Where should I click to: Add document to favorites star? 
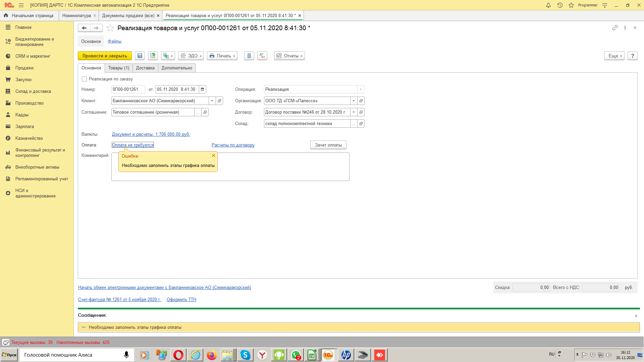[110, 28]
